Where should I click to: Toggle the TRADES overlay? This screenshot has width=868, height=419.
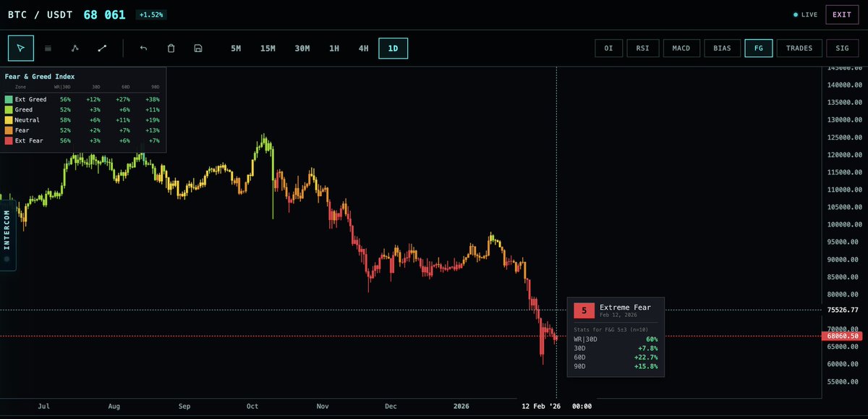click(x=799, y=48)
